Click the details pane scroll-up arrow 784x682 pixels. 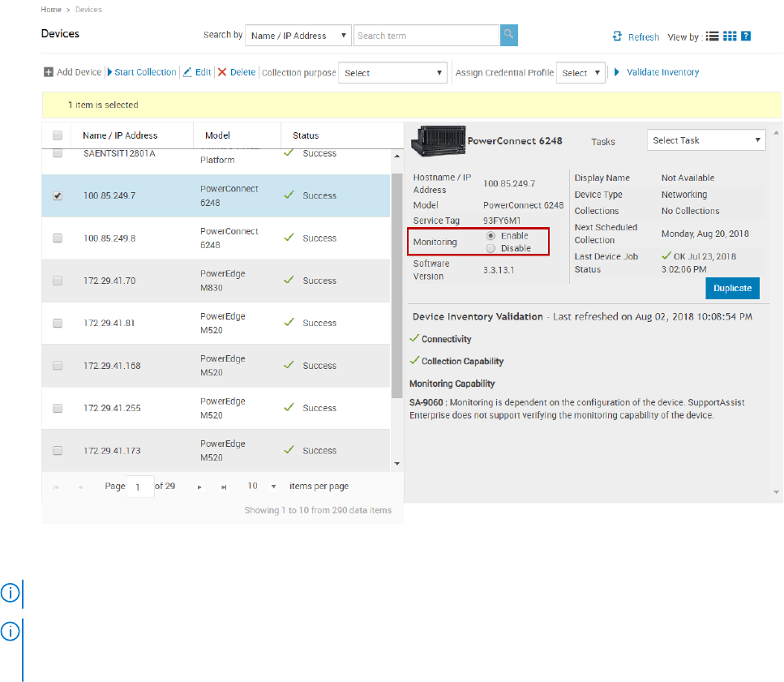click(x=776, y=133)
